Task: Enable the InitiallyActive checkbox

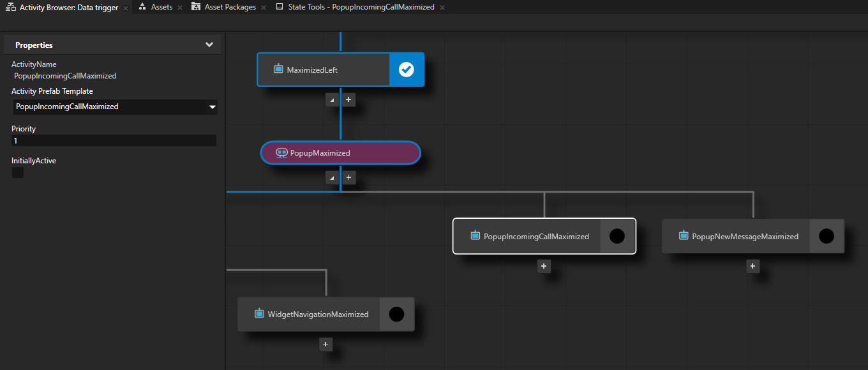Action: pos(18,172)
